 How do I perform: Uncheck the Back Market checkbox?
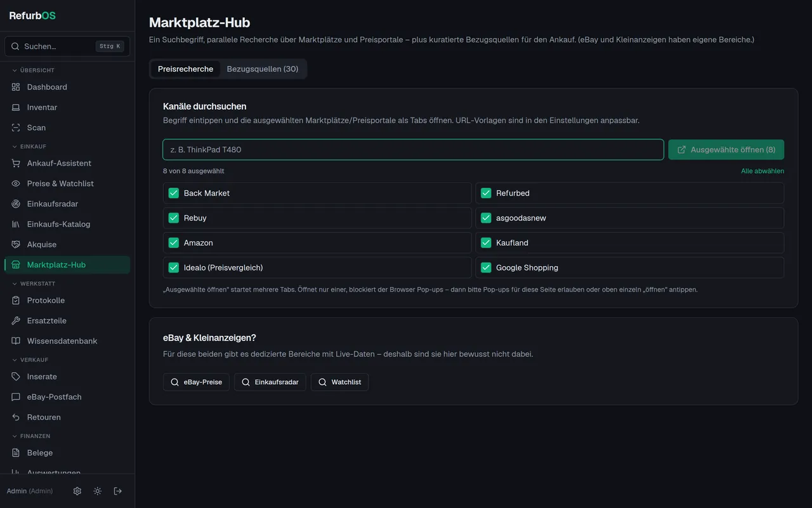(174, 193)
